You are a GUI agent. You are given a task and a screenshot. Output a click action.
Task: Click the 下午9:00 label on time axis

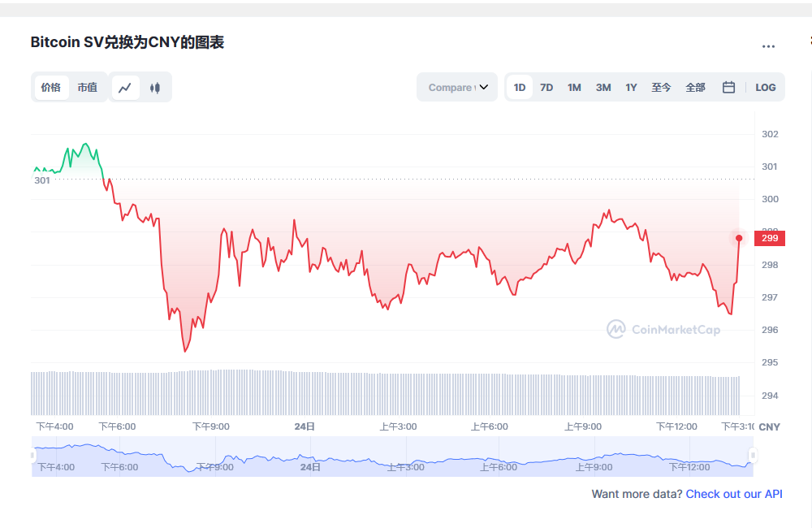211,426
